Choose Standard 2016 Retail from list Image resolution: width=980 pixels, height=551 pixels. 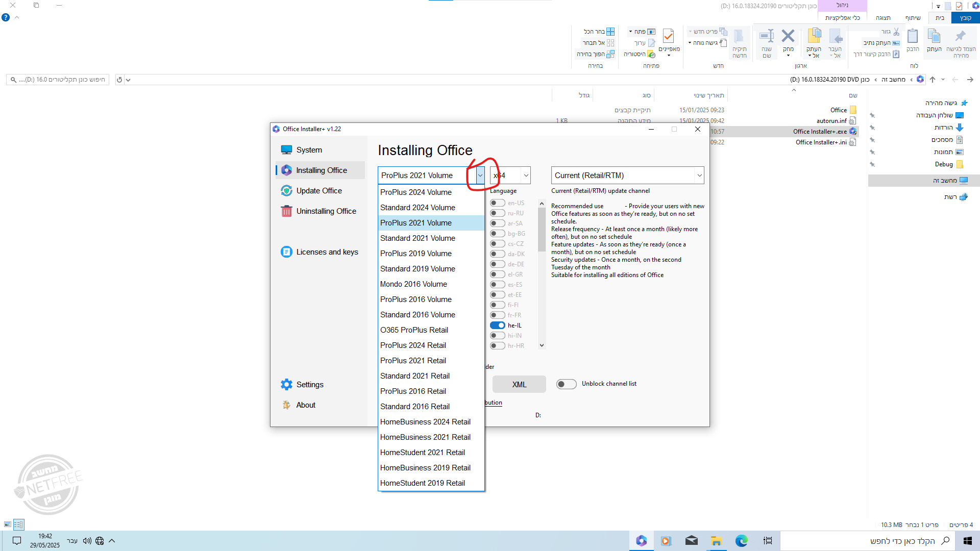tap(431, 407)
